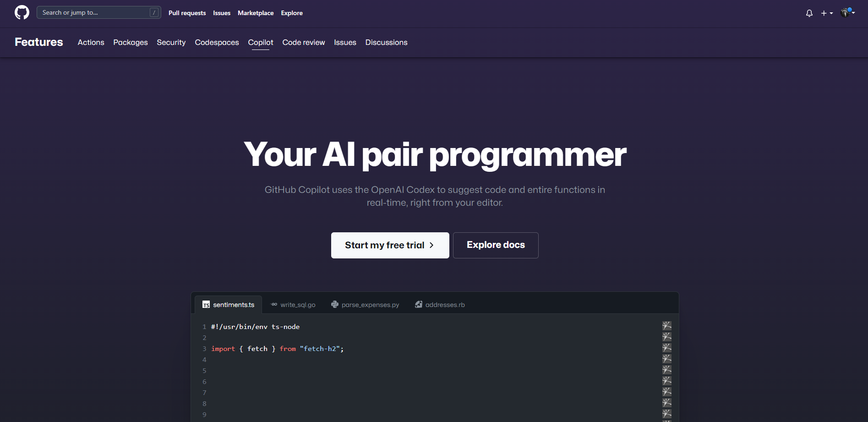Click the GitHub Octocat logo
The image size is (868, 422).
click(22, 12)
